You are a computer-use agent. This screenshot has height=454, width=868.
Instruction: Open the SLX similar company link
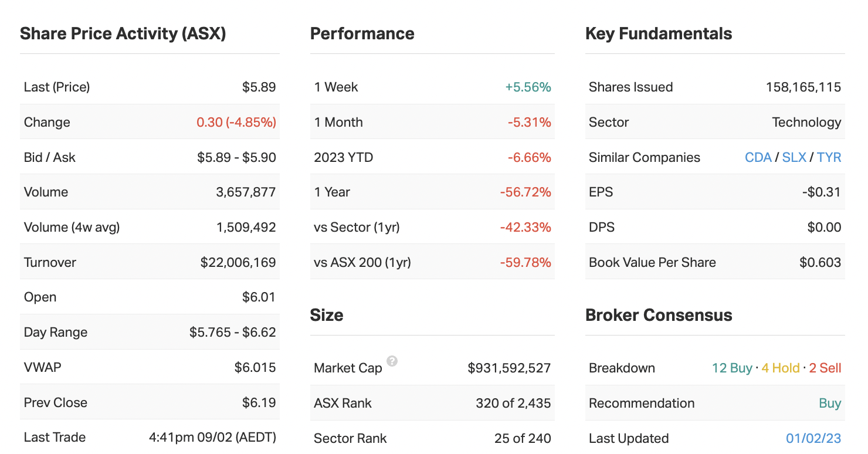click(794, 157)
